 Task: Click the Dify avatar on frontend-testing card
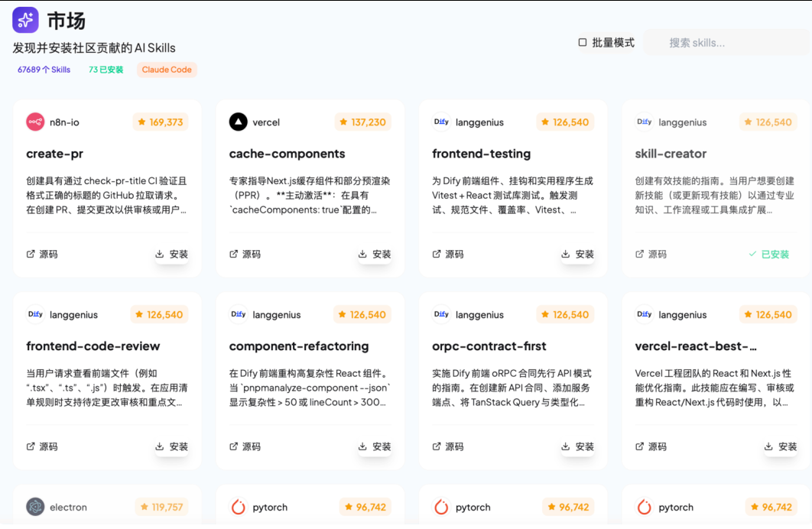pos(441,122)
